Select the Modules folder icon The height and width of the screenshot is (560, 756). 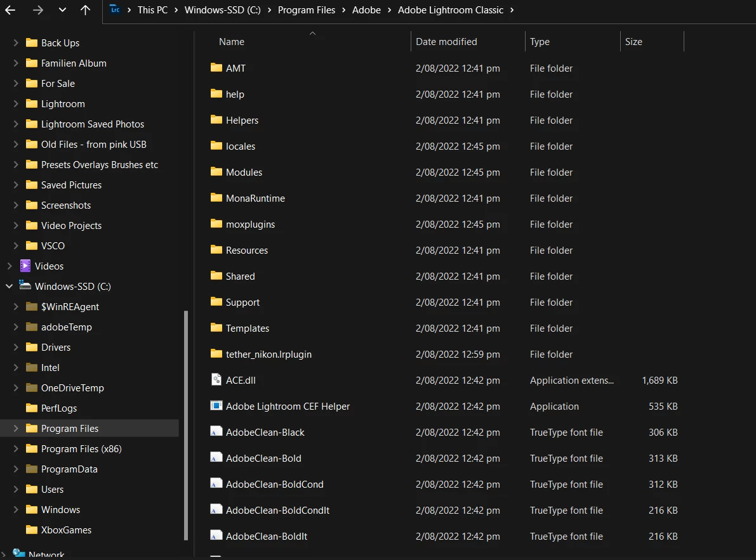(216, 171)
